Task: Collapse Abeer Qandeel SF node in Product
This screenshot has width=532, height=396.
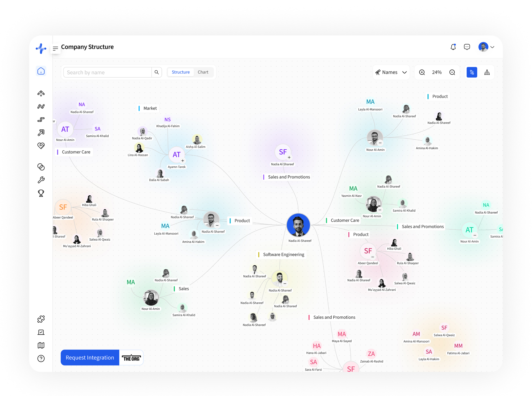Action: click(373, 257)
